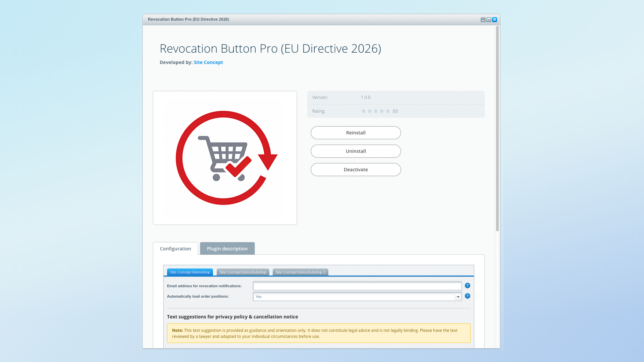Click the vertical scrollbar of the window
The image size is (644, 362).
tap(497, 129)
